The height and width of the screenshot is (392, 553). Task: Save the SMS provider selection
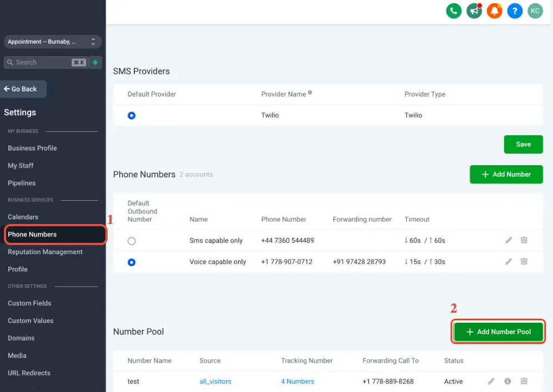pyautogui.click(x=524, y=144)
